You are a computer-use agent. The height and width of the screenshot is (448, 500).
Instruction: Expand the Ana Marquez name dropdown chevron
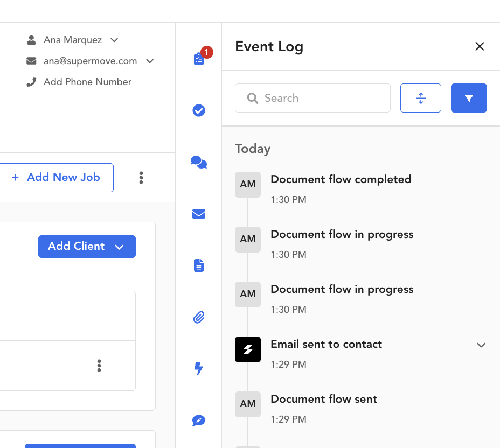tap(114, 40)
